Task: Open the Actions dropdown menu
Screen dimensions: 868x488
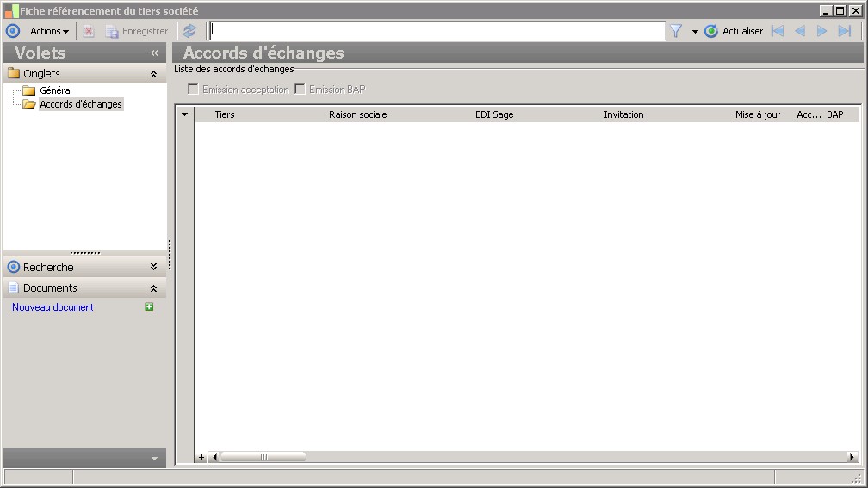Action: [x=49, y=31]
